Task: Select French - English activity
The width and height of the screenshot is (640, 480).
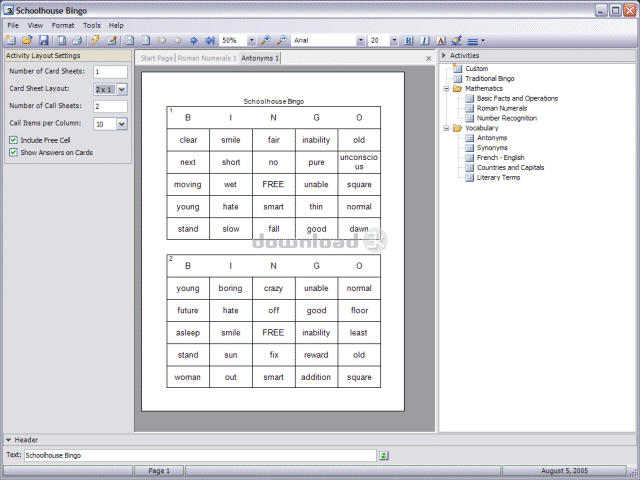Action: (500, 158)
